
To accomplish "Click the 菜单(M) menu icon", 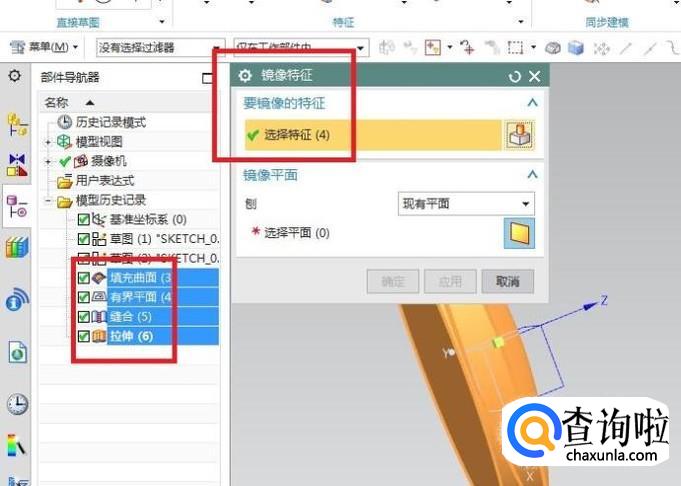I will pos(18,47).
